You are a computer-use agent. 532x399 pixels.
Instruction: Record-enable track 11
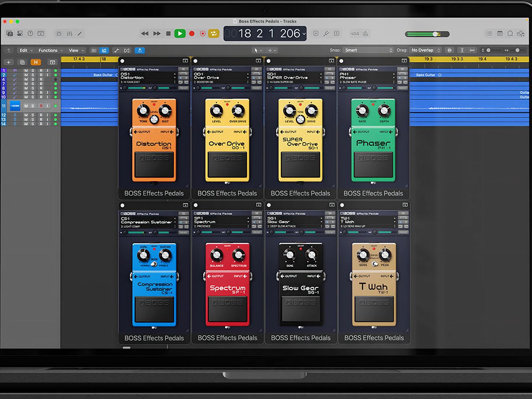click(41, 106)
